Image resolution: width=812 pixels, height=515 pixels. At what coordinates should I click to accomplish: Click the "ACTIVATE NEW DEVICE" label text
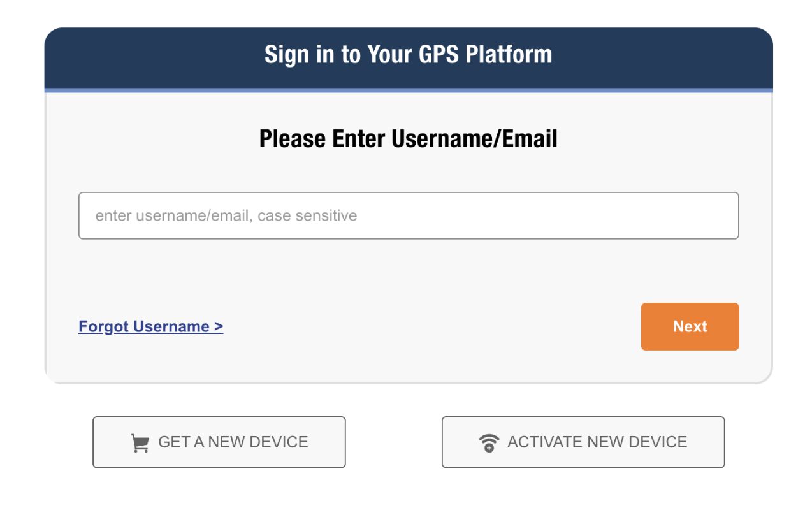pyautogui.click(x=597, y=442)
